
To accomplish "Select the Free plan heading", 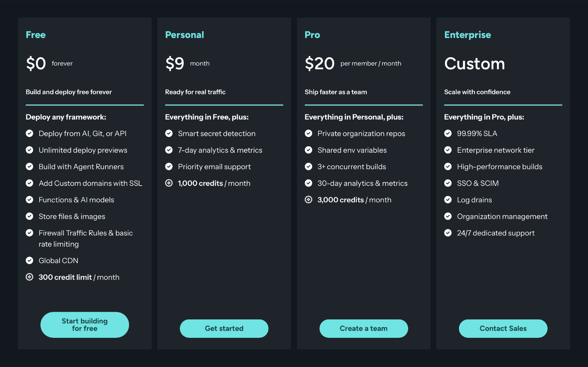I will pyautogui.click(x=36, y=35).
